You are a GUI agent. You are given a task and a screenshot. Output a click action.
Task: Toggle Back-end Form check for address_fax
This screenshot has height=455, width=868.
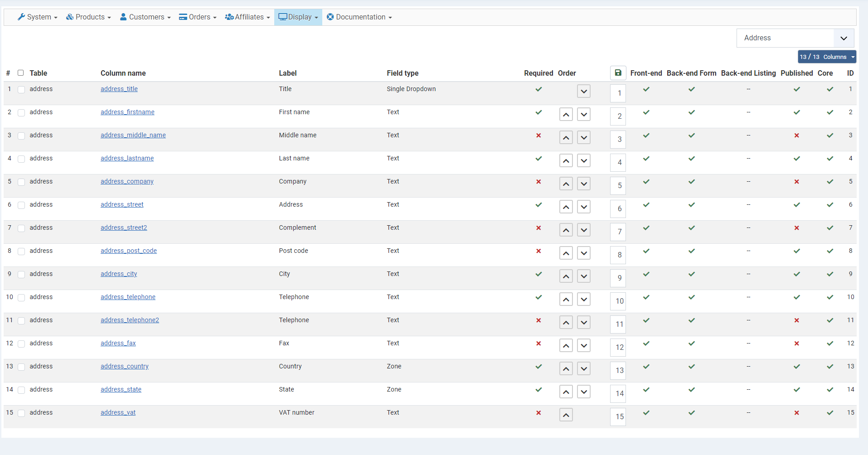tap(691, 344)
